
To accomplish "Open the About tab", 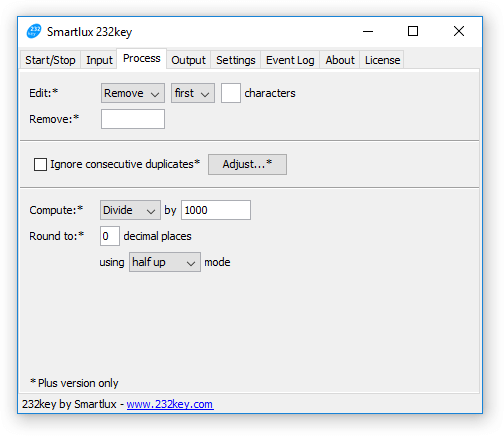I will [x=340, y=60].
